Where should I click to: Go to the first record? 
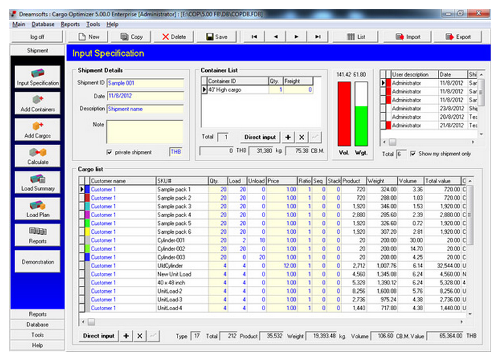point(254,37)
